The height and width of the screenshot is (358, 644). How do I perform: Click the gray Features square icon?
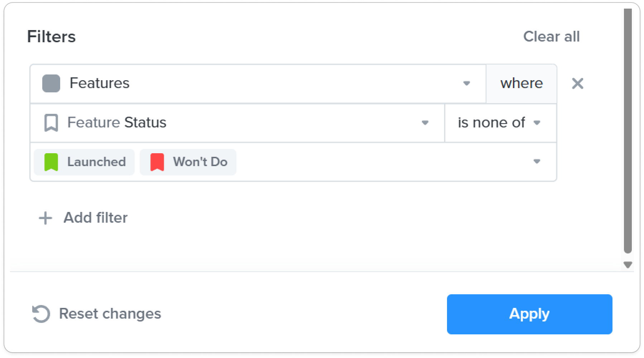[x=51, y=83]
